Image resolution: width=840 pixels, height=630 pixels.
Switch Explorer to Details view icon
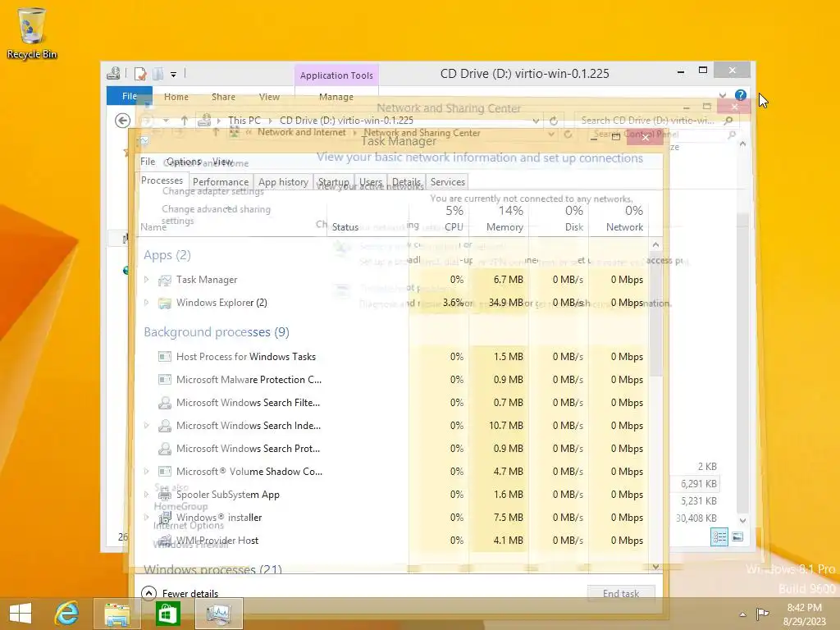point(719,536)
